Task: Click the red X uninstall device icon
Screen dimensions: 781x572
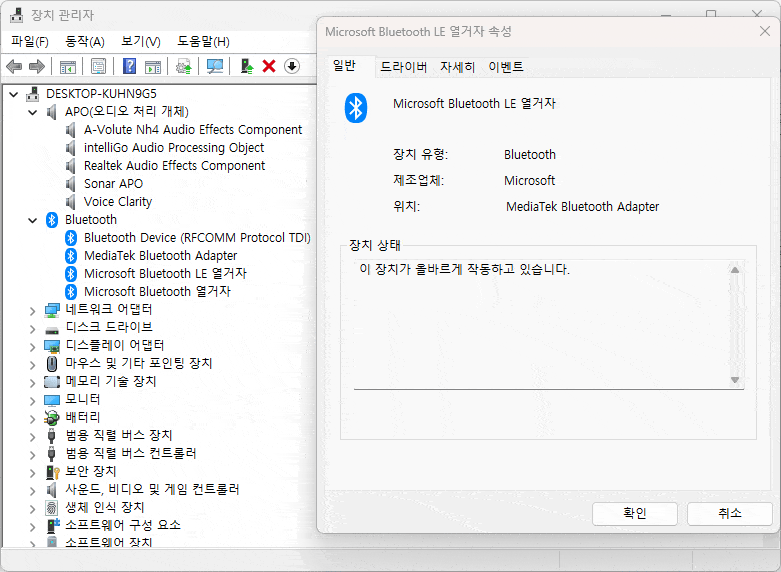Action: point(268,66)
